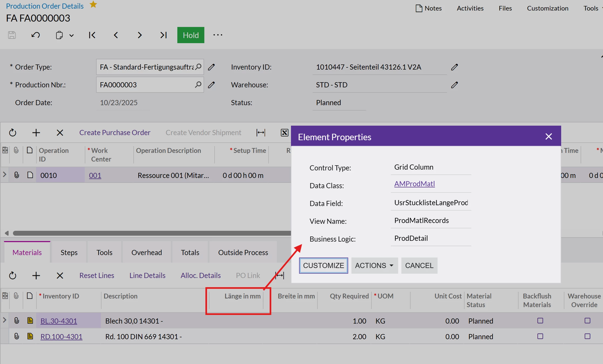This screenshot has width=603, height=364.
Task: Open the attachment icon for row RD.100-4301
Action: click(x=16, y=336)
